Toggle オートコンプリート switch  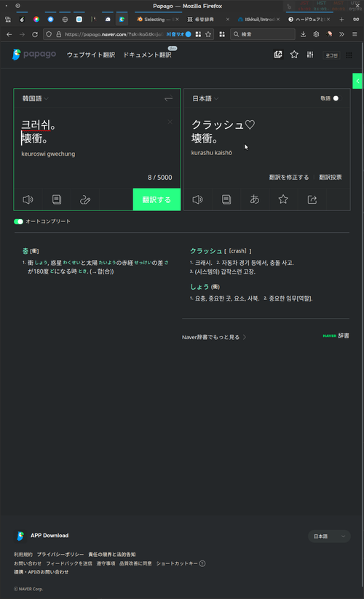pyautogui.click(x=18, y=221)
